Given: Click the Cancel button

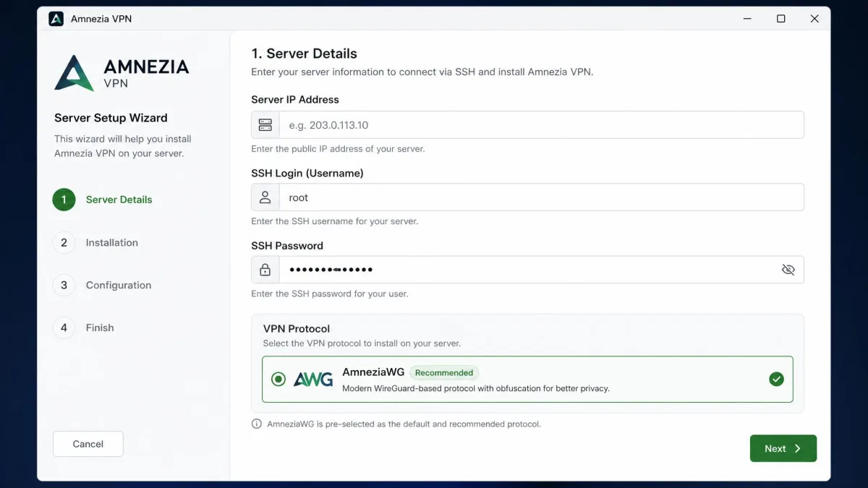Looking at the screenshot, I should coord(88,444).
